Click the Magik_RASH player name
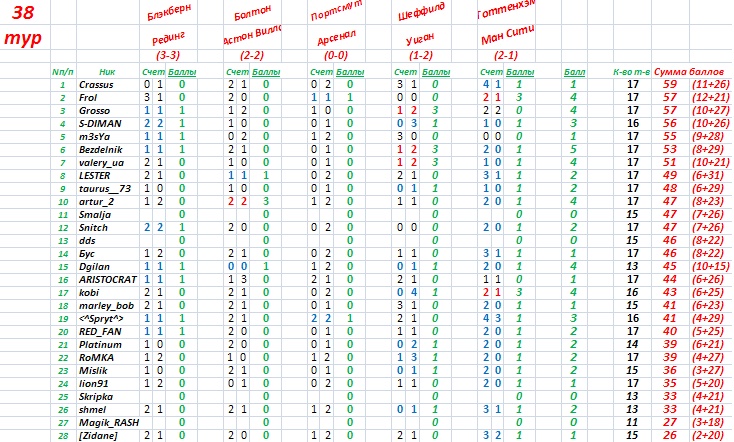 [107, 423]
